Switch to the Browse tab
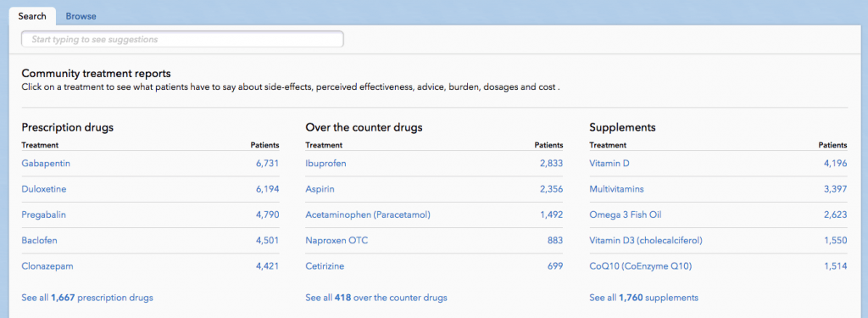The image size is (868, 318). [81, 16]
